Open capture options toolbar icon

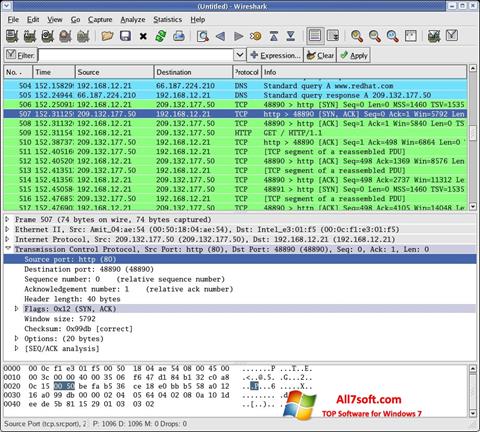(30, 36)
